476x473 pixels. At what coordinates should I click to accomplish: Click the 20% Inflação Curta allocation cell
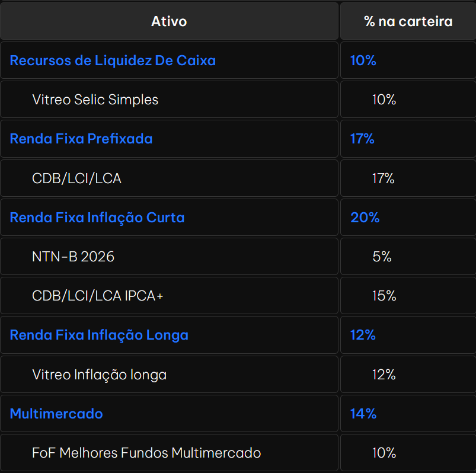click(x=408, y=218)
